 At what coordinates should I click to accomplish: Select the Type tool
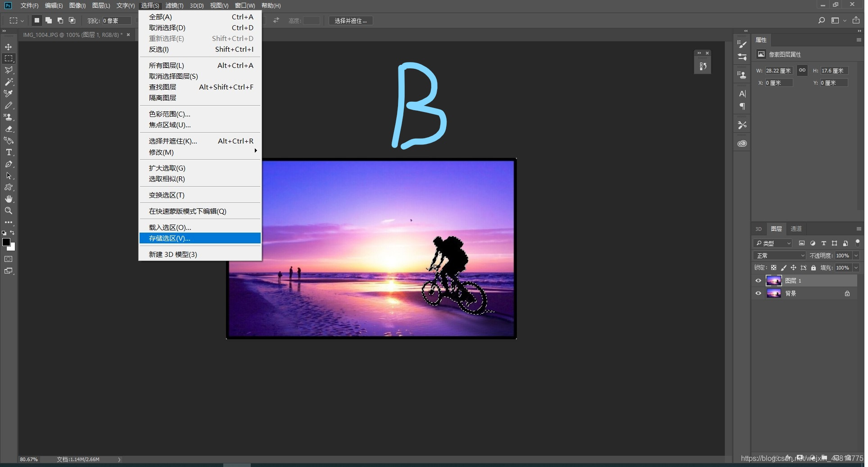[x=9, y=152]
